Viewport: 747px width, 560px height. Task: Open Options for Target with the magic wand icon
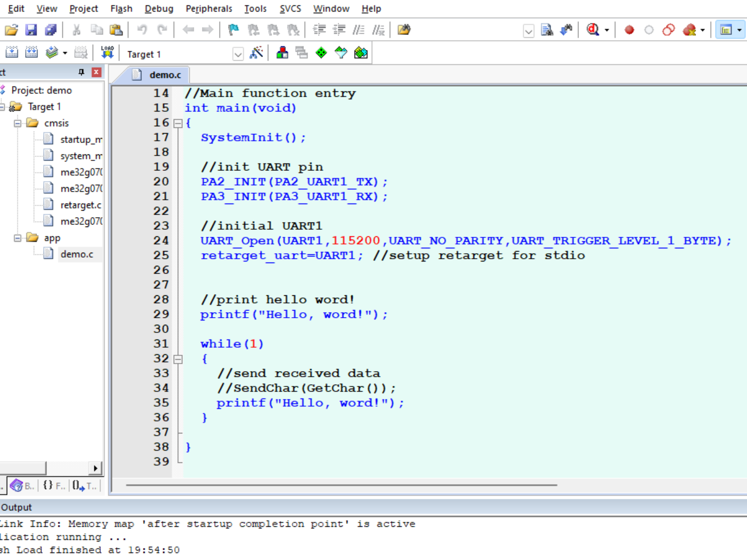(x=256, y=53)
